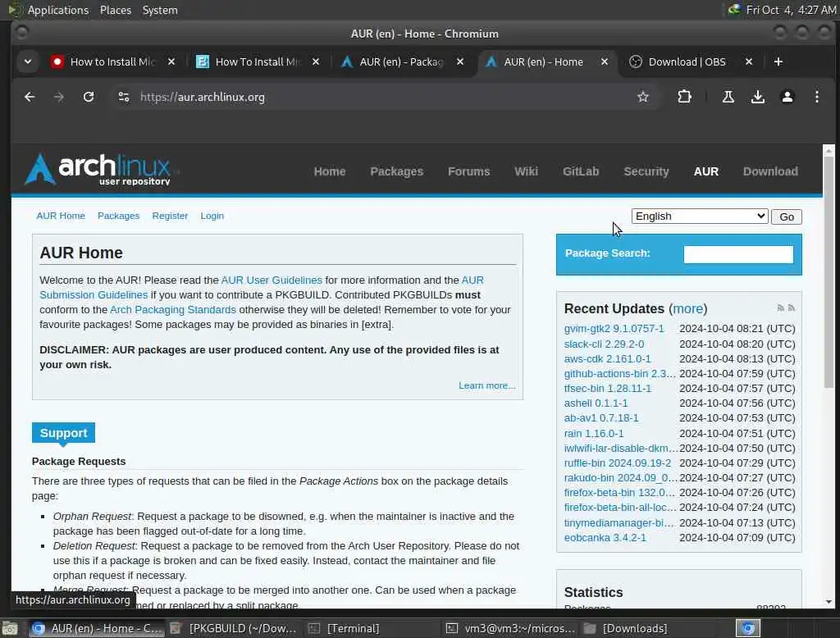Image resolution: width=840 pixels, height=638 pixels.
Task: Click the forward navigation arrow
Action: point(59,97)
